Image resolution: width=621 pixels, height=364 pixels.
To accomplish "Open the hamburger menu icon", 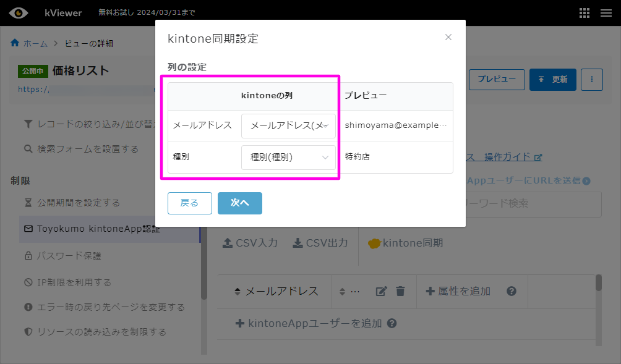I will [x=606, y=12].
